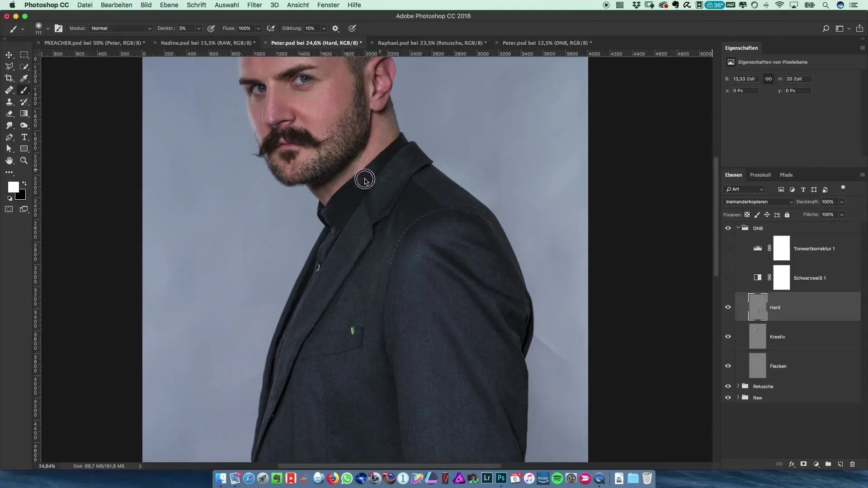
Task: Hide the Kreativ layer
Action: click(728, 337)
